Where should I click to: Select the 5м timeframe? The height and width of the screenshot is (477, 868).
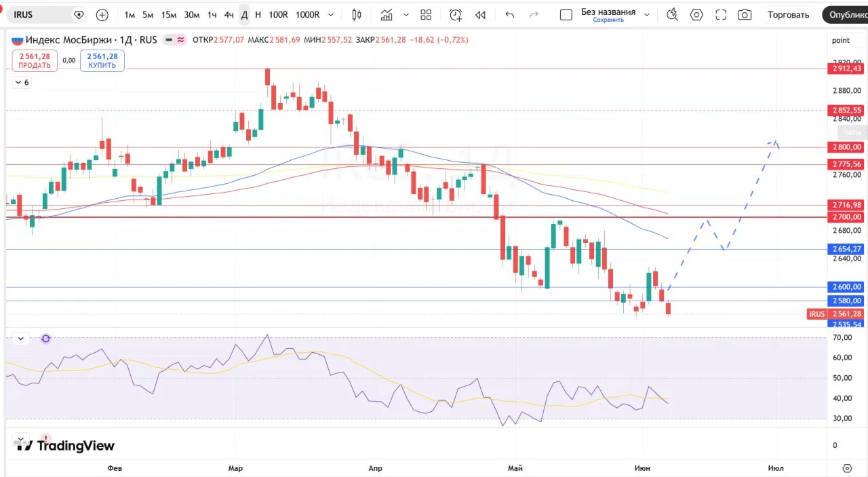click(x=148, y=14)
